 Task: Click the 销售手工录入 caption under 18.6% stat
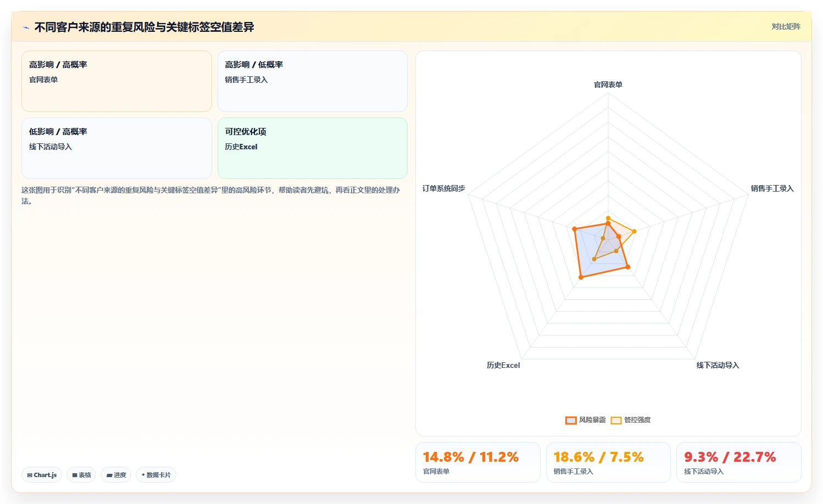[573, 472]
